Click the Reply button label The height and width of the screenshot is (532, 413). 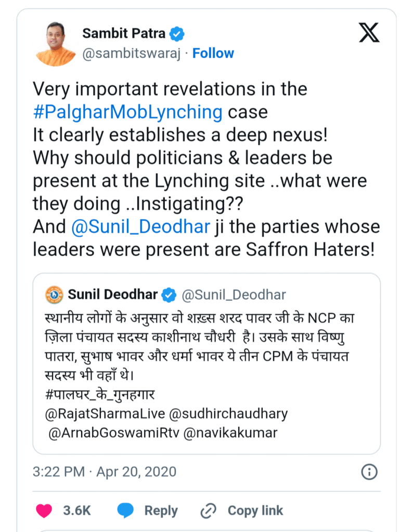click(x=161, y=511)
